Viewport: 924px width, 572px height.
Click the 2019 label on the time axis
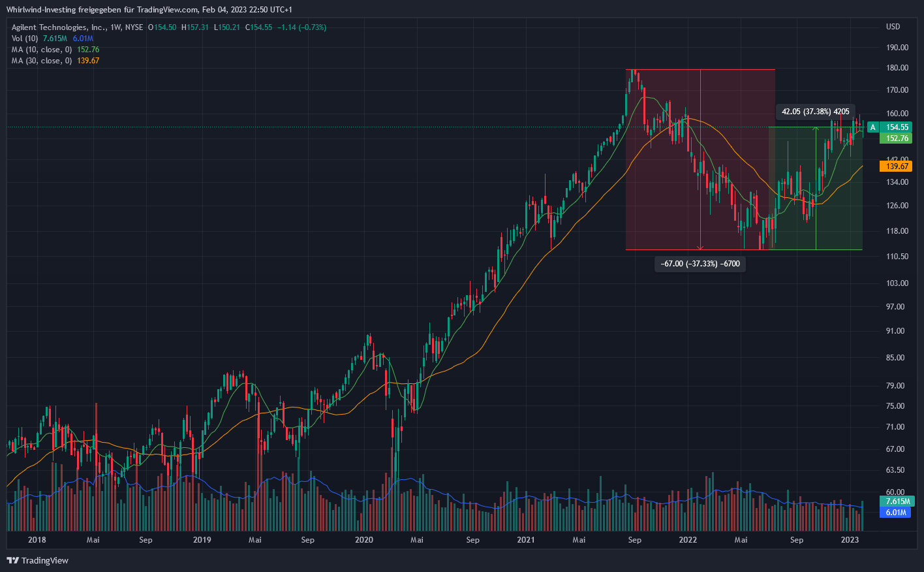202,540
